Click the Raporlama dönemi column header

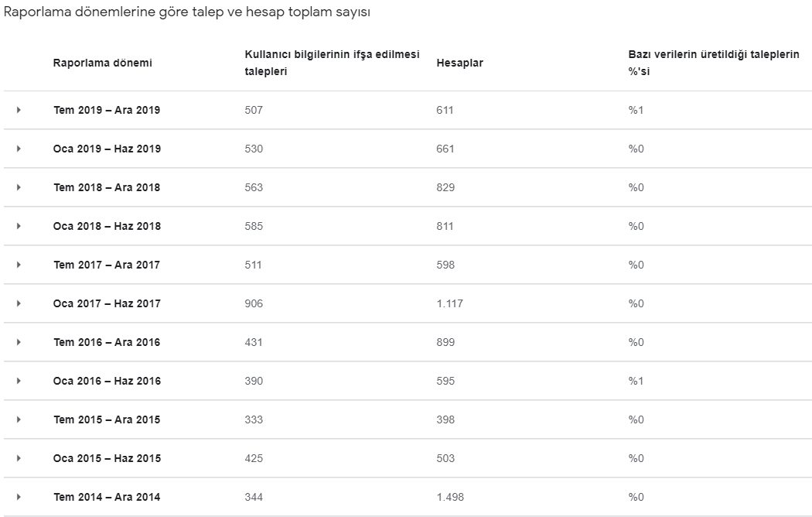[x=102, y=63]
